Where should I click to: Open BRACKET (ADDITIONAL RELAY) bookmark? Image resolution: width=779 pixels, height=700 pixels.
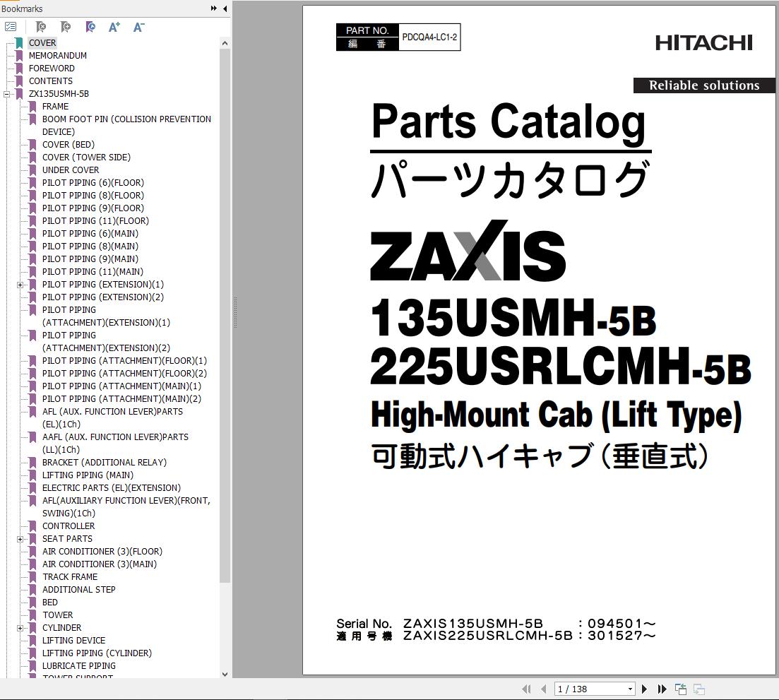pos(105,463)
